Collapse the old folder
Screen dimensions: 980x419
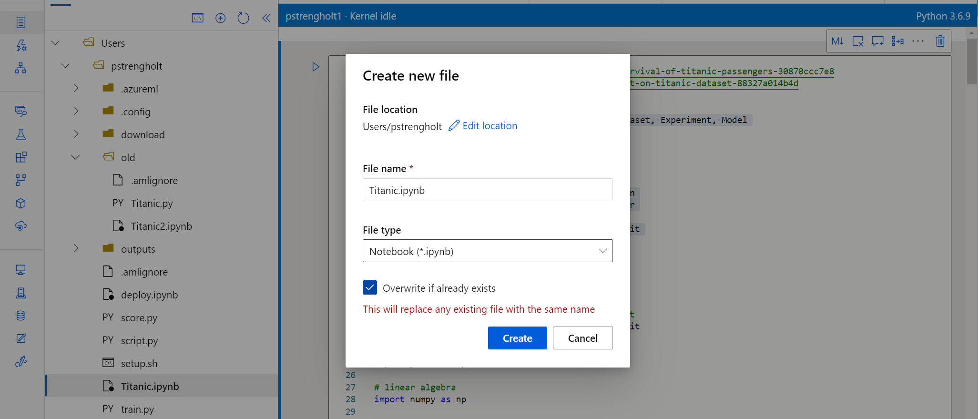(75, 157)
